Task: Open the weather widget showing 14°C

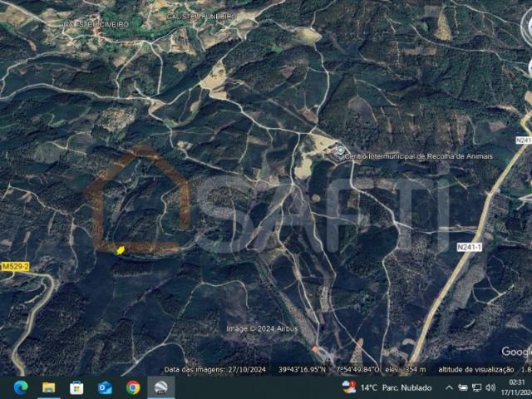Action: tap(387, 387)
